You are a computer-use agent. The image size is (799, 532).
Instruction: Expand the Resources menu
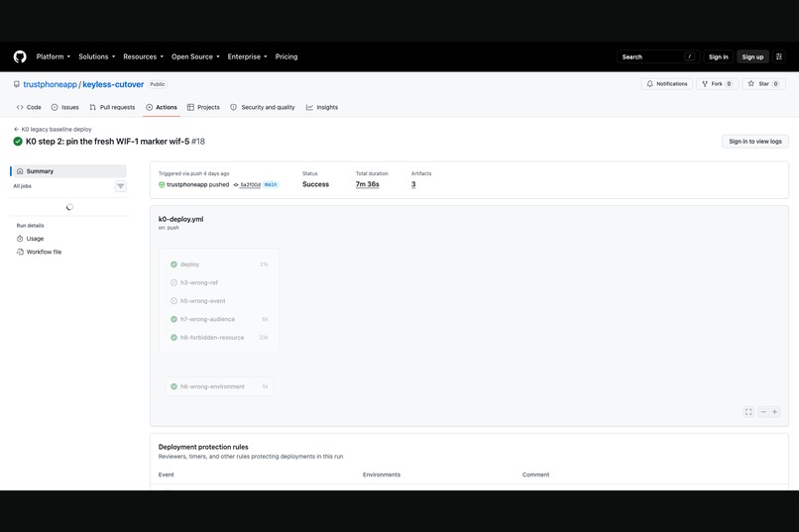143,56
